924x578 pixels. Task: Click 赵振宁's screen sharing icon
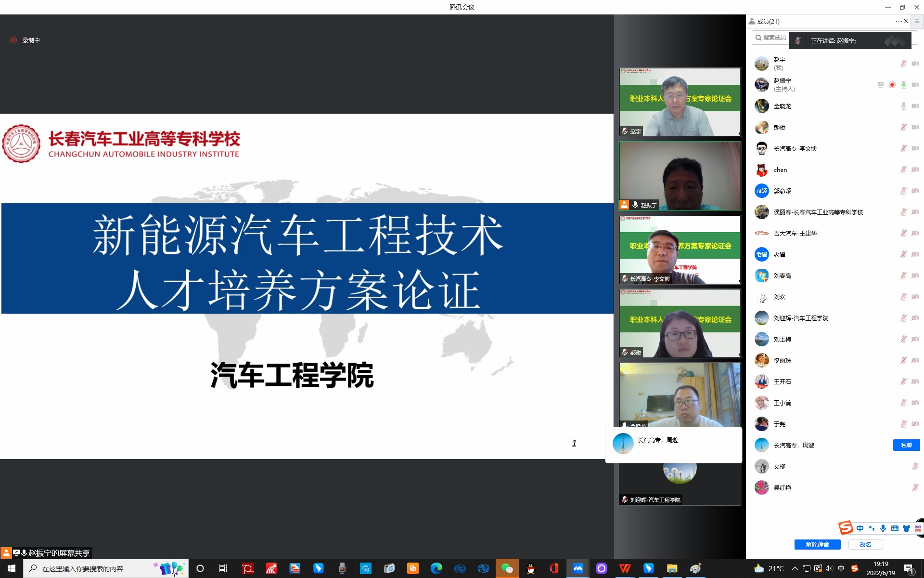[880, 85]
